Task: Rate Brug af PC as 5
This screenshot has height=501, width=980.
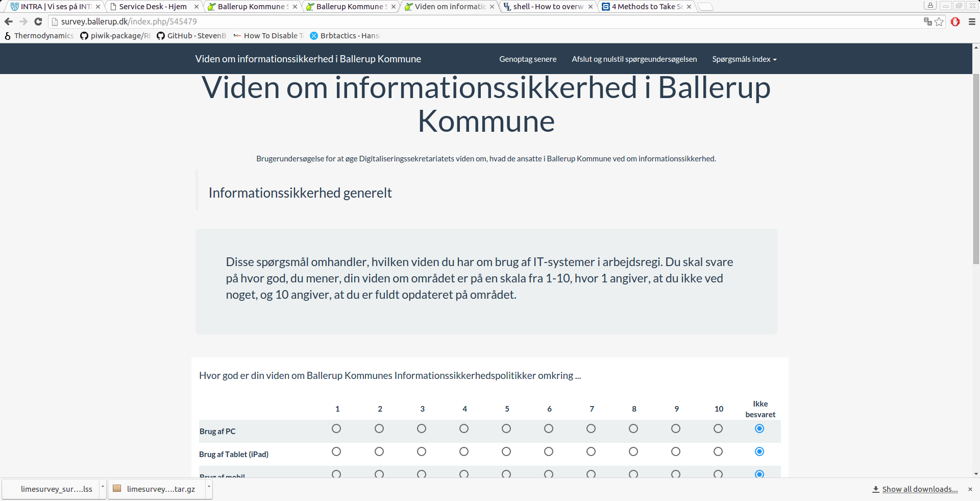Action: pyautogui.click(x=506, y=428)
